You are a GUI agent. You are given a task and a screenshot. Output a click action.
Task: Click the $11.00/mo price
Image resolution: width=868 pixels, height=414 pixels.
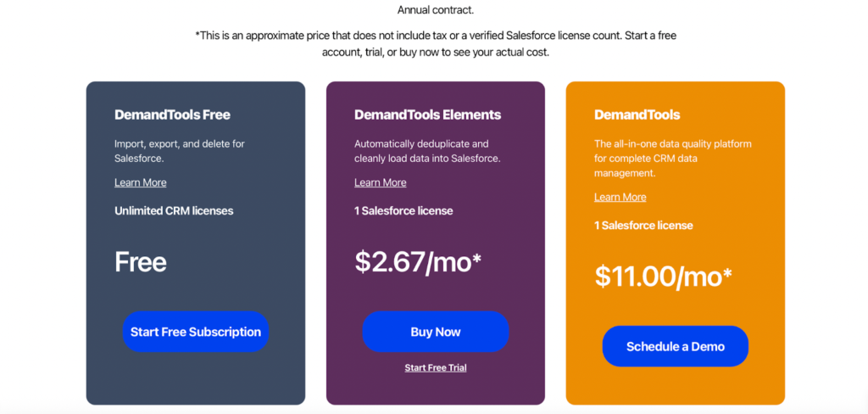click(664, 276)
